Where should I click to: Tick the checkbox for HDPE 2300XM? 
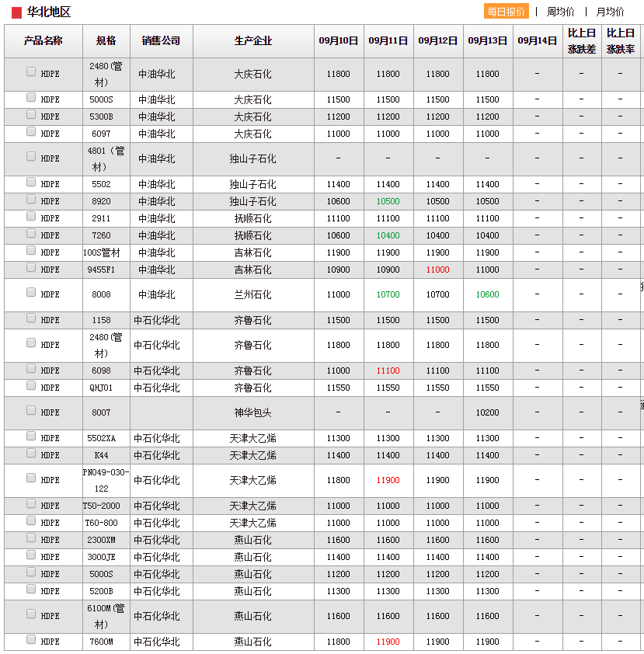[31, 537]
